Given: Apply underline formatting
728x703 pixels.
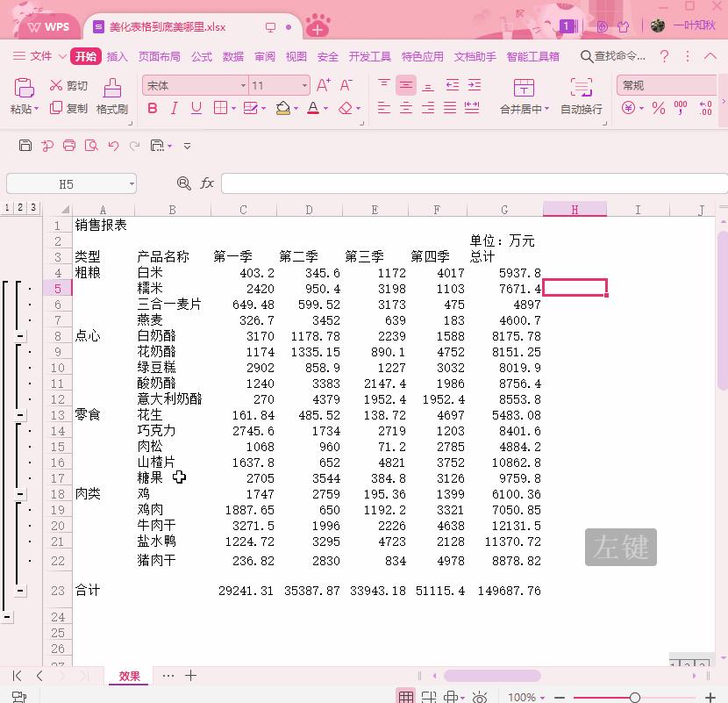Looking at the screenshot, I should (195, 107).
